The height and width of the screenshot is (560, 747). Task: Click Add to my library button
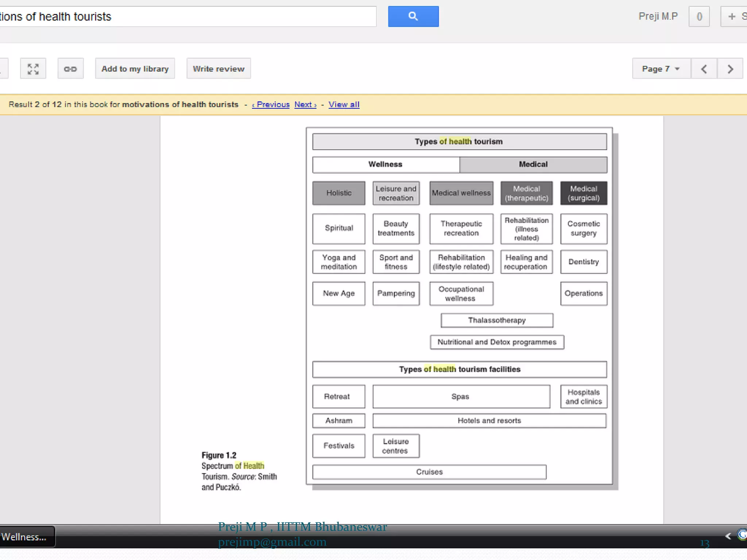click(135, 69)
